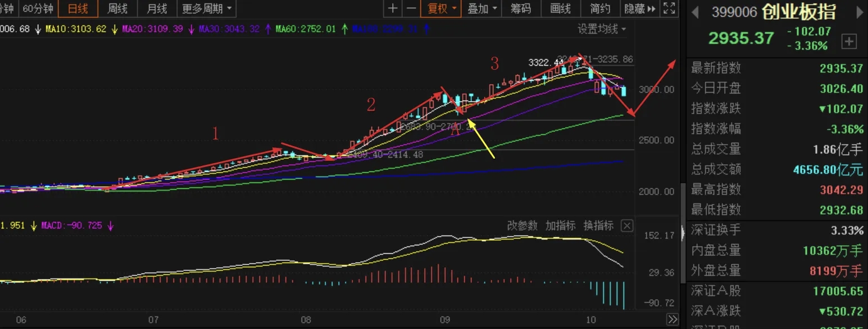Add 创业板指 to watchlist with plus box
The image size is (868, 329).
(x=849, y=41)
